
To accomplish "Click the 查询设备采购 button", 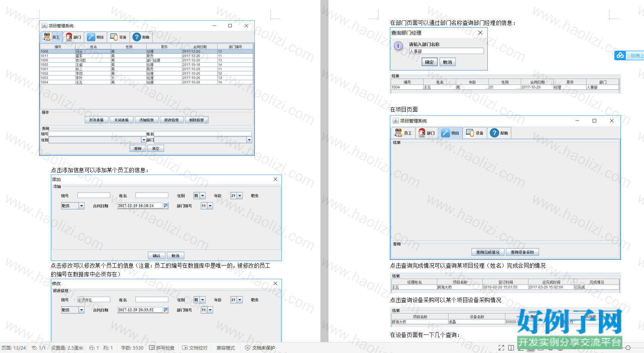I will tap(522, 252).
